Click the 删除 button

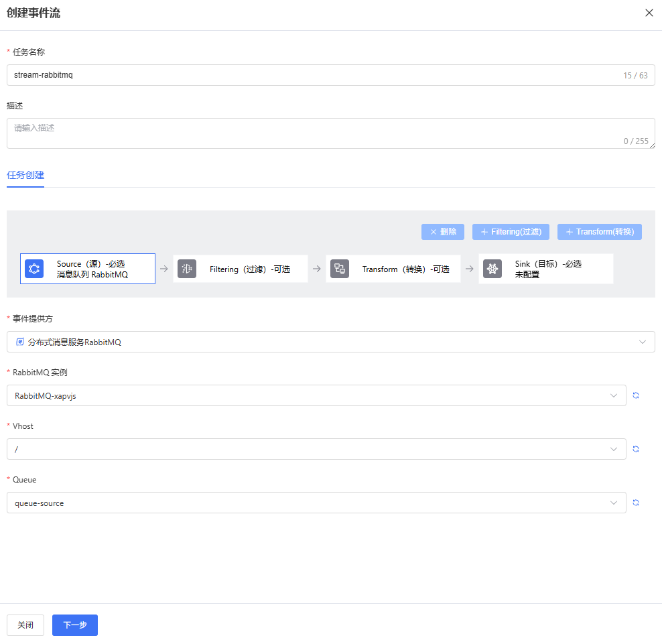pos(443,232)
